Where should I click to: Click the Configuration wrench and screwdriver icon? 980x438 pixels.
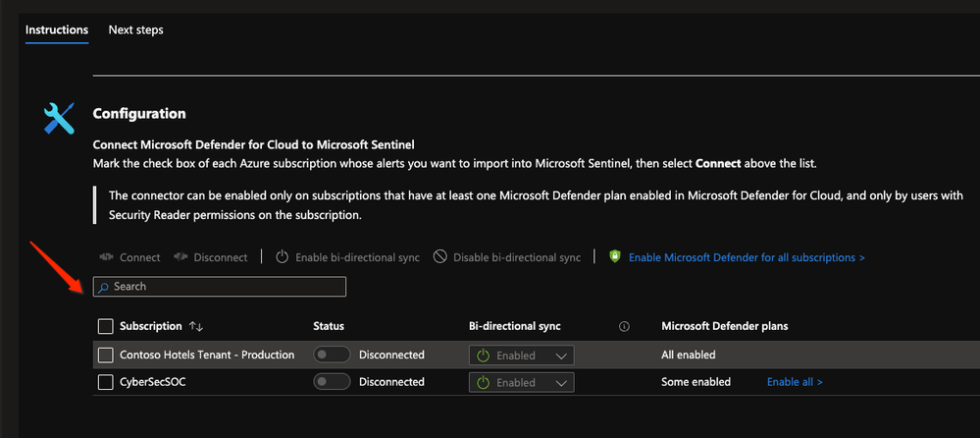coord(60,118)
